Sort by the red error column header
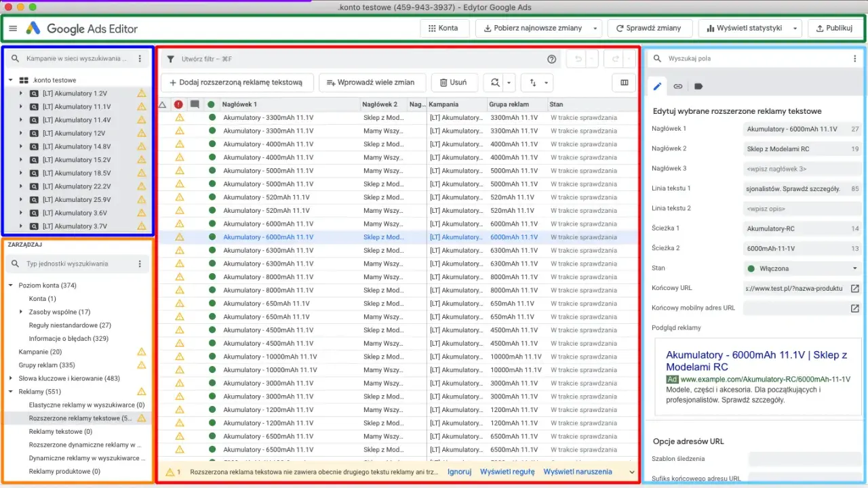868x488 pixels. tap(178, 104)
